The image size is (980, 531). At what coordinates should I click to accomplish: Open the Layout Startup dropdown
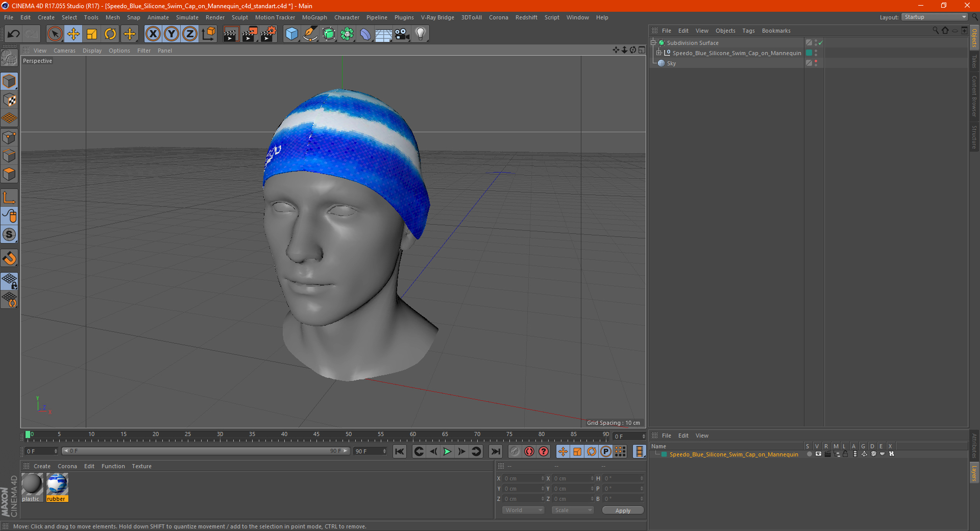pyautogui.click(x=935, y=17)
